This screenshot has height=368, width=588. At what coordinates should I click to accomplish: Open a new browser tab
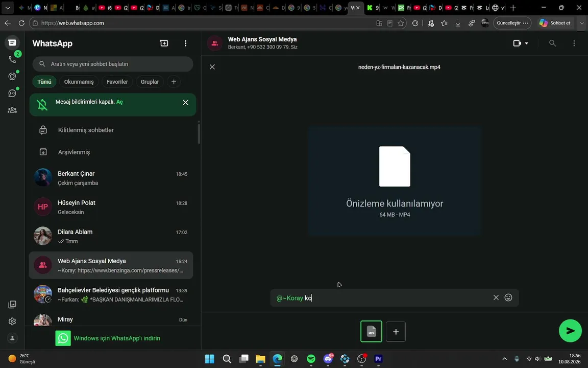coord(513,8)
